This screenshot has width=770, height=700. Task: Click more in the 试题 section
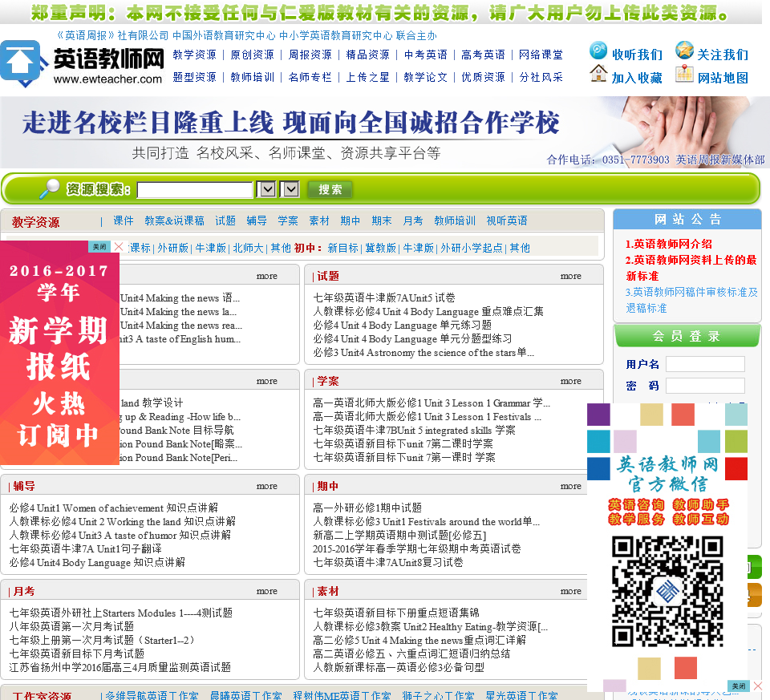pyautogui.click(x=570, y=276)
